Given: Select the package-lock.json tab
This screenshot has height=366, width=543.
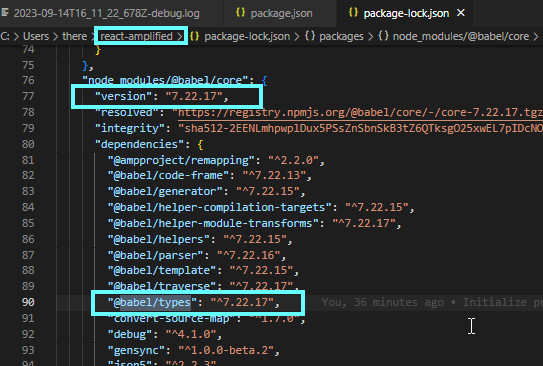Looking at the screenshot, I should coord(406,13).
